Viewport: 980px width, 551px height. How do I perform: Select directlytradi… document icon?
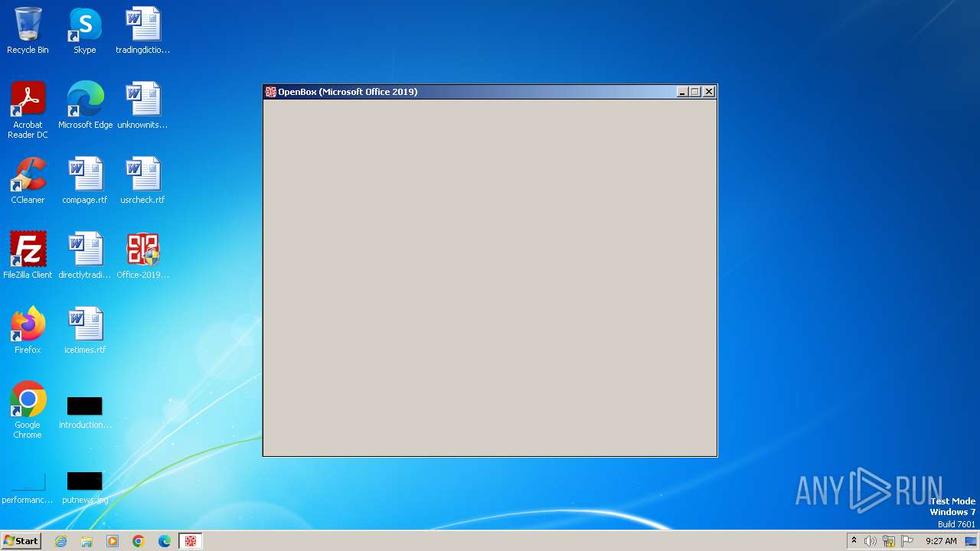click(84, 256)
